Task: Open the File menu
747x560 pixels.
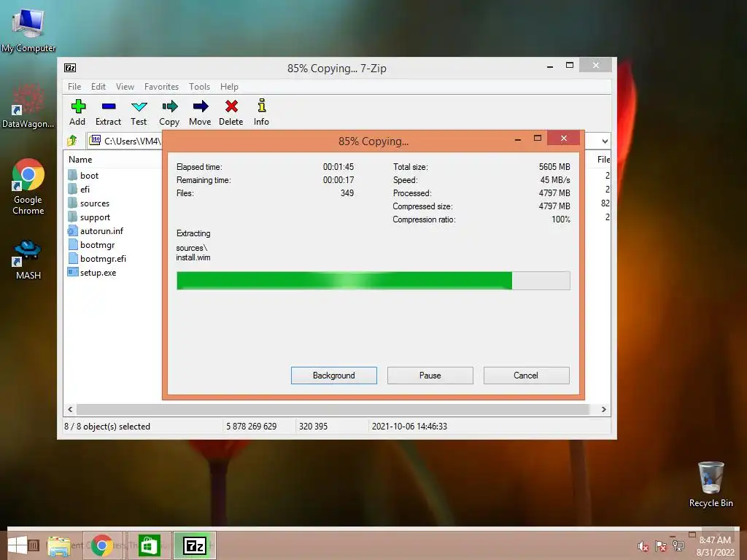Action: pos(74,87)
